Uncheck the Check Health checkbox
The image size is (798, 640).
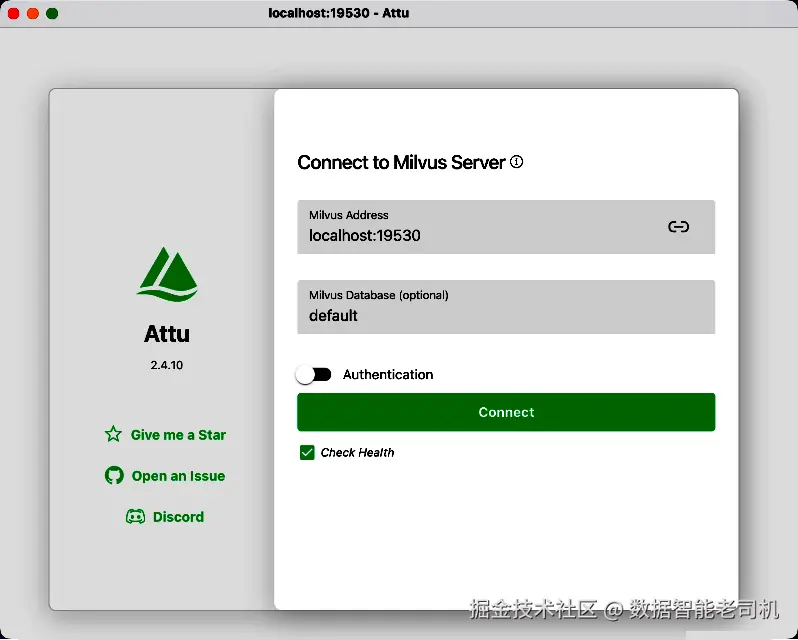coord(307,452)
